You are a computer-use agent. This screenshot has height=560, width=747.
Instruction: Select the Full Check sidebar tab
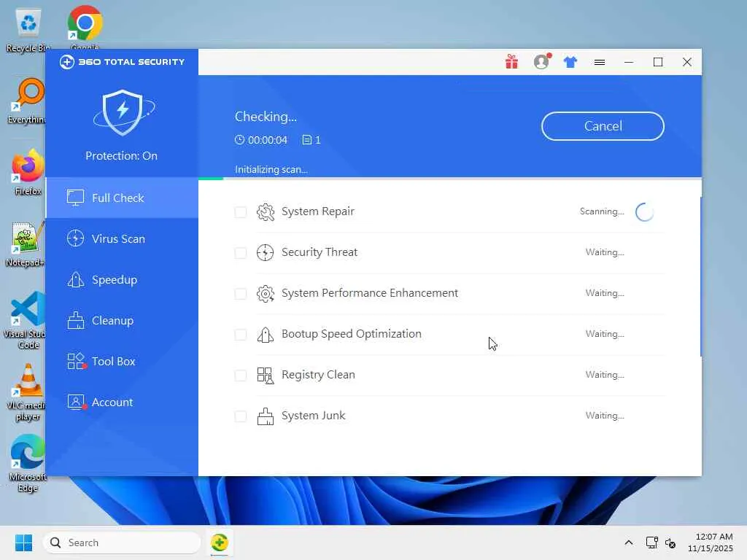tap(122, 198)
